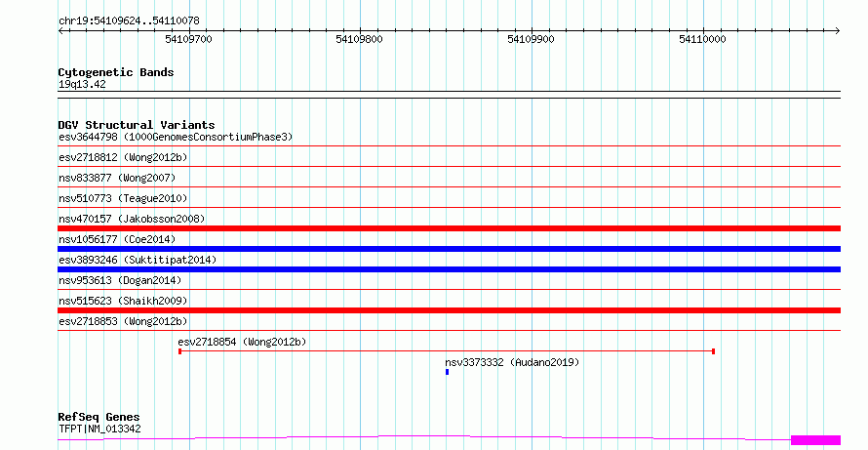Open the nsv510773 (Teague2010) variant
The height and width of the screenshot is (450, 868).
click(x=123, y=198)
